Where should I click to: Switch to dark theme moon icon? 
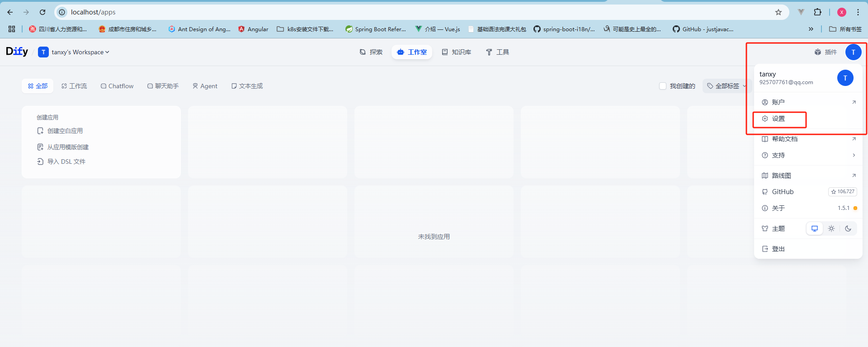click(848, 228)
